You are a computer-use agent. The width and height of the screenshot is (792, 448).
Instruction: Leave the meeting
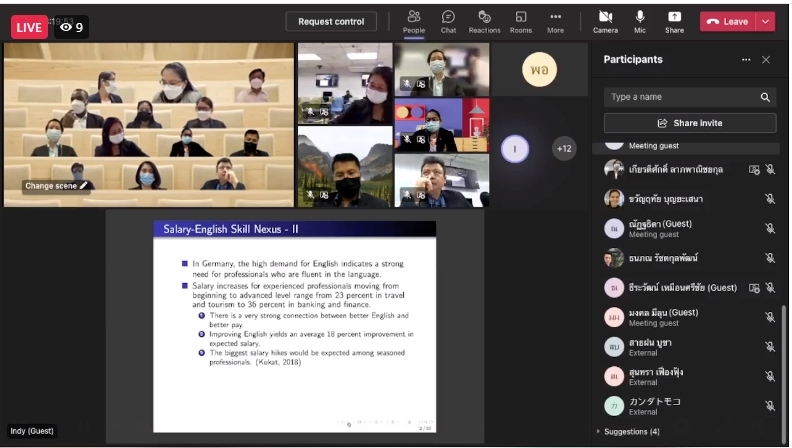[727, 22]
